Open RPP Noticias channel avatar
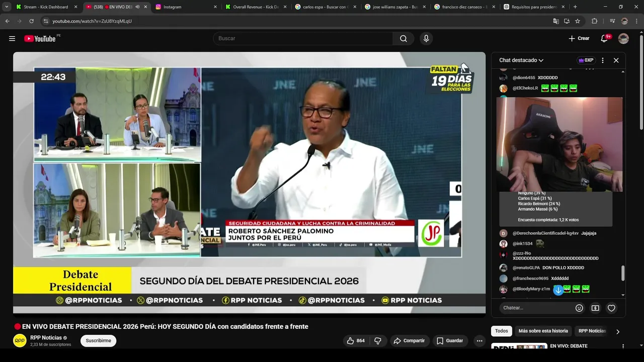Screen dimensions: 644x362 20,340
